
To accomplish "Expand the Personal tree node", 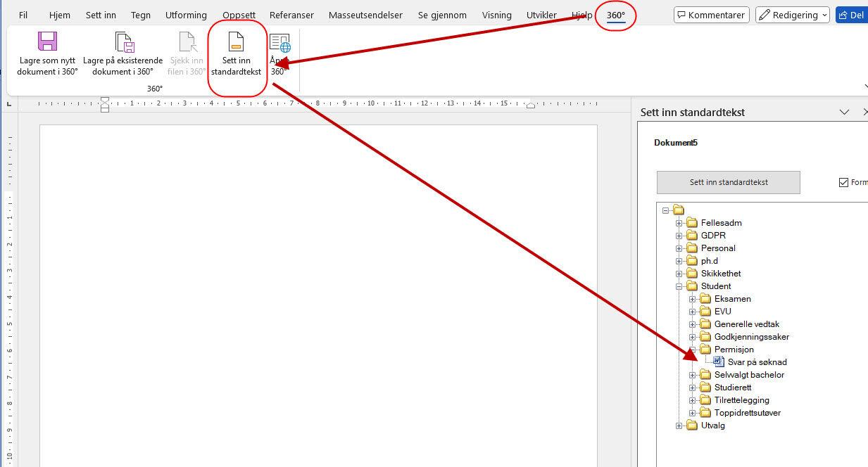I will click(x=679, y=248).
